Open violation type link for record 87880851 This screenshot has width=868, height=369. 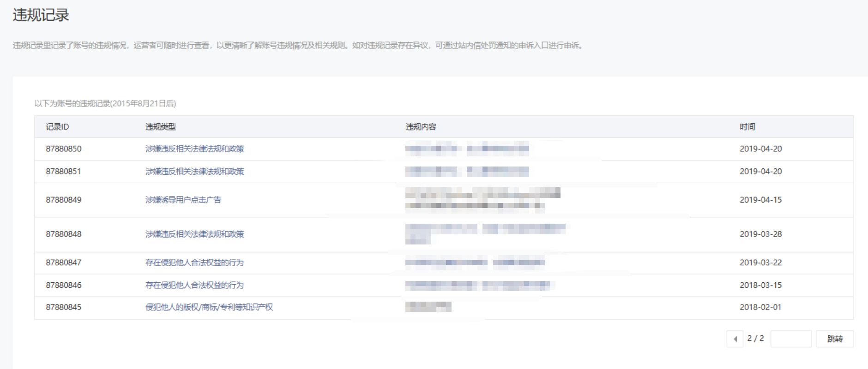point(194,172)
